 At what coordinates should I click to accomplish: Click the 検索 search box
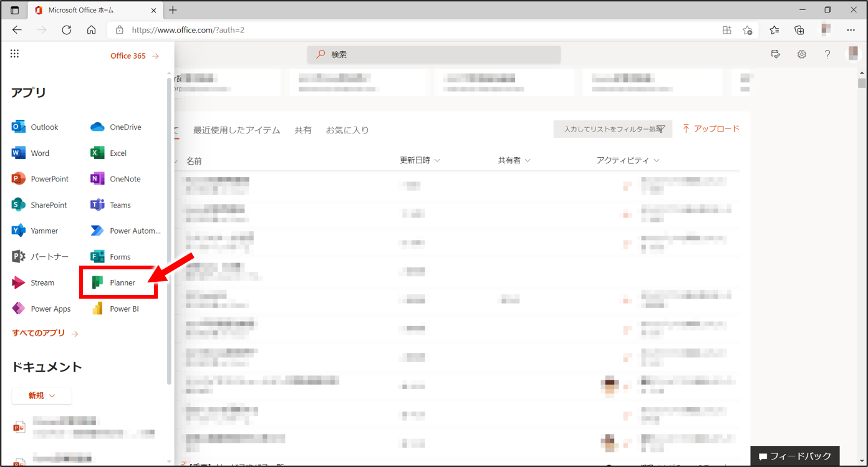[434, 54]
